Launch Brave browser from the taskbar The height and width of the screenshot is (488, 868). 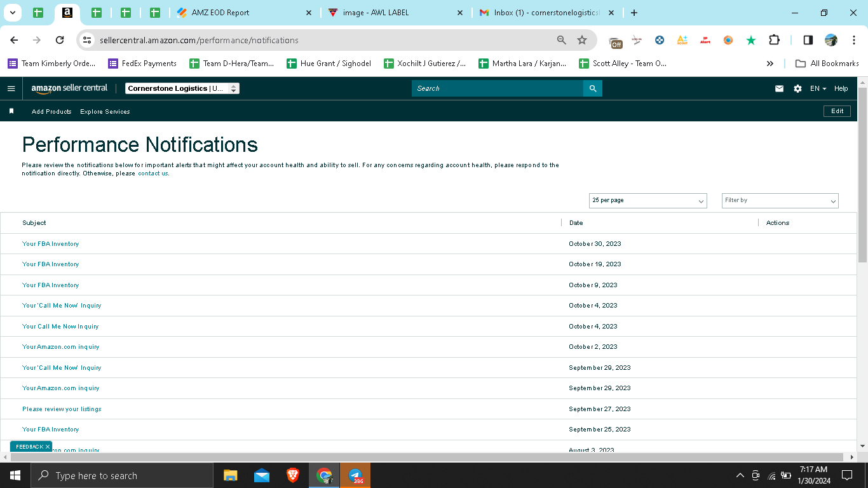(x=292, y=475)
